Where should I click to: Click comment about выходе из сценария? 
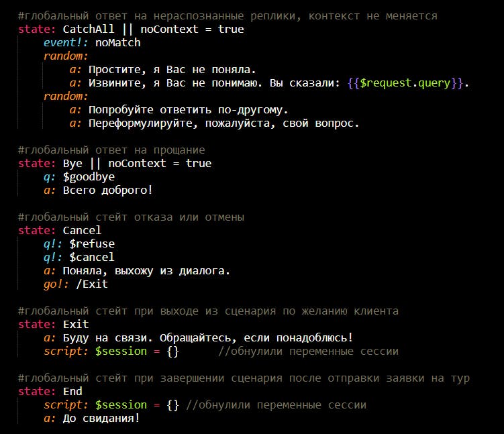point(208,311)
